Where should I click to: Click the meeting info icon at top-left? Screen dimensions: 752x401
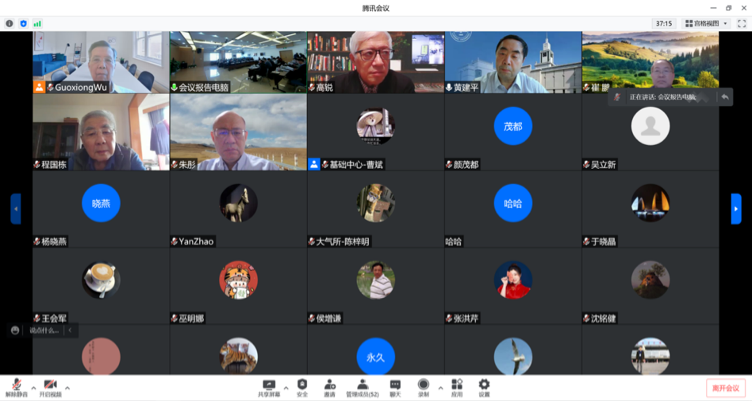[x=10, y=23]
